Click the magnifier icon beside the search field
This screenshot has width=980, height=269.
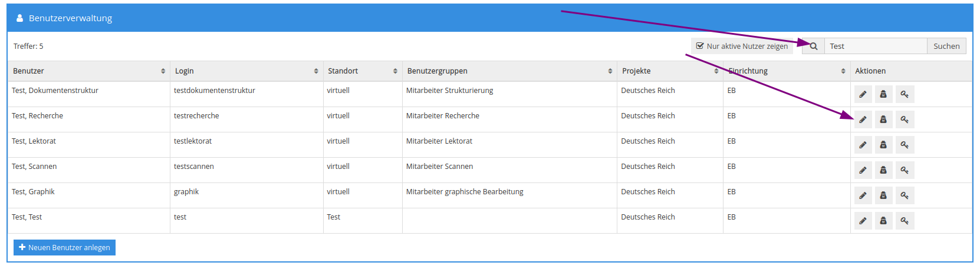pos(814,47)
